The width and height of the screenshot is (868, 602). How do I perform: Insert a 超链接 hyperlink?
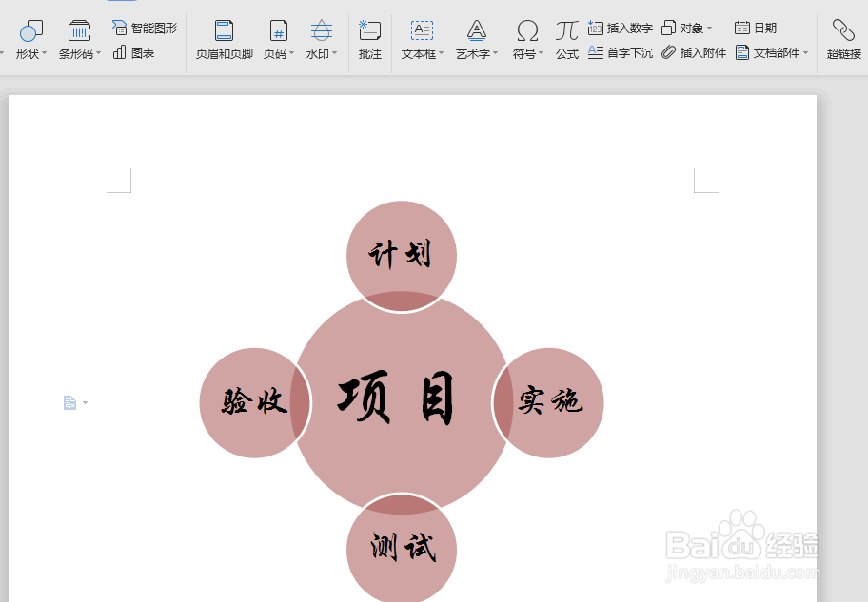(843, 39)
